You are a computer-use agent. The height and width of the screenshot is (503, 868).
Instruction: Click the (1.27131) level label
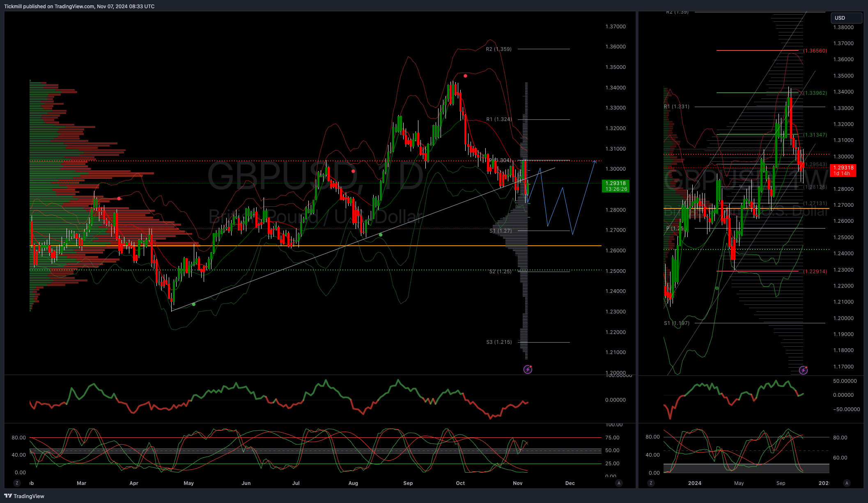point(815,203)
